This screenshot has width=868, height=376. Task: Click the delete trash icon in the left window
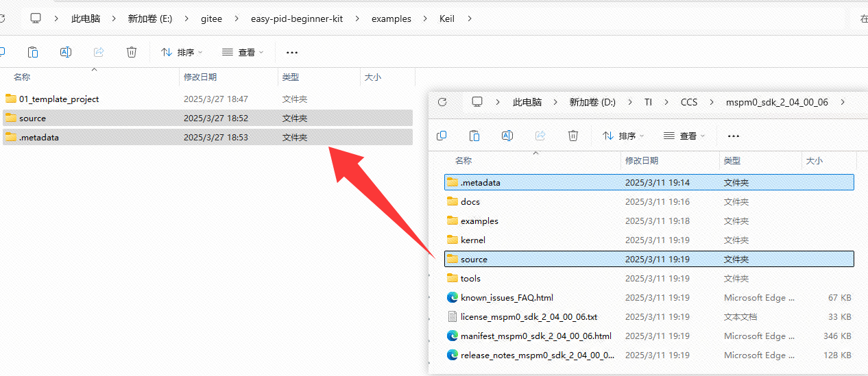(x=132, y=52)
